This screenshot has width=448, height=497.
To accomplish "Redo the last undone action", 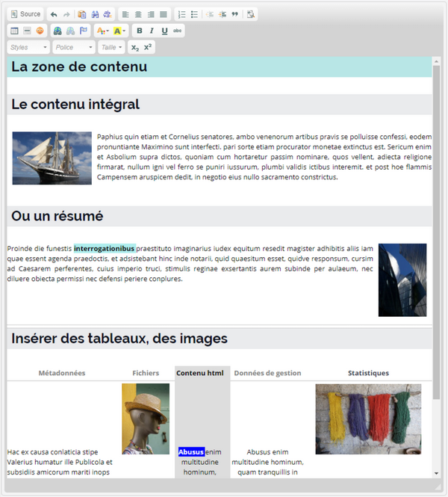I will coord(66,14).
